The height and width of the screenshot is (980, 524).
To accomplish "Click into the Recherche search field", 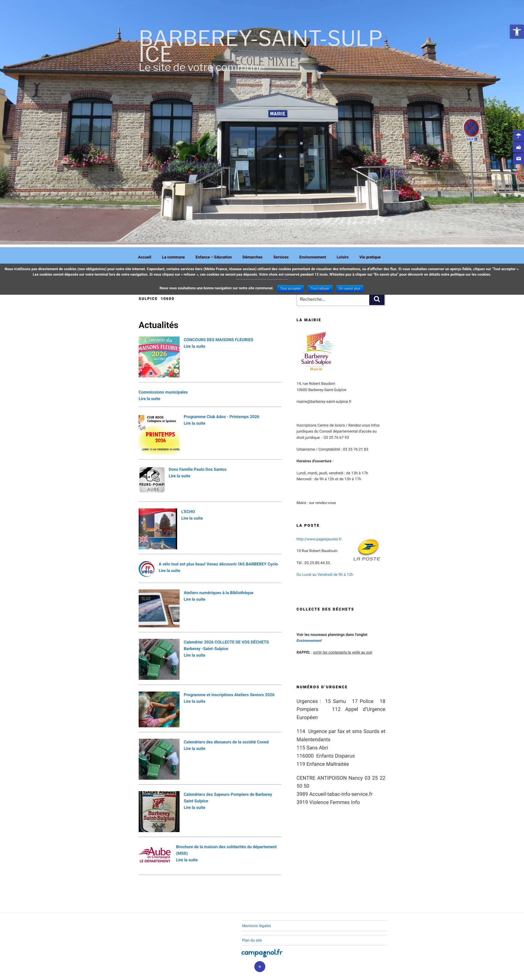I will [333, 299].
